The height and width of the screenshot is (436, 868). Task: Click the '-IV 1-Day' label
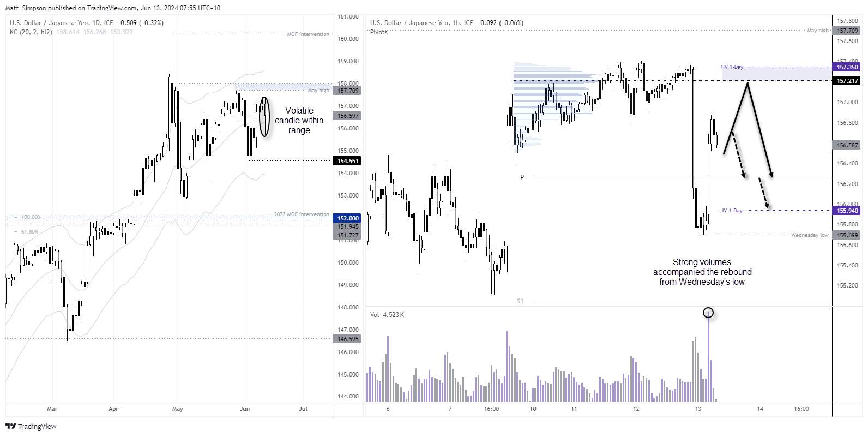click(x=731, y=211)
